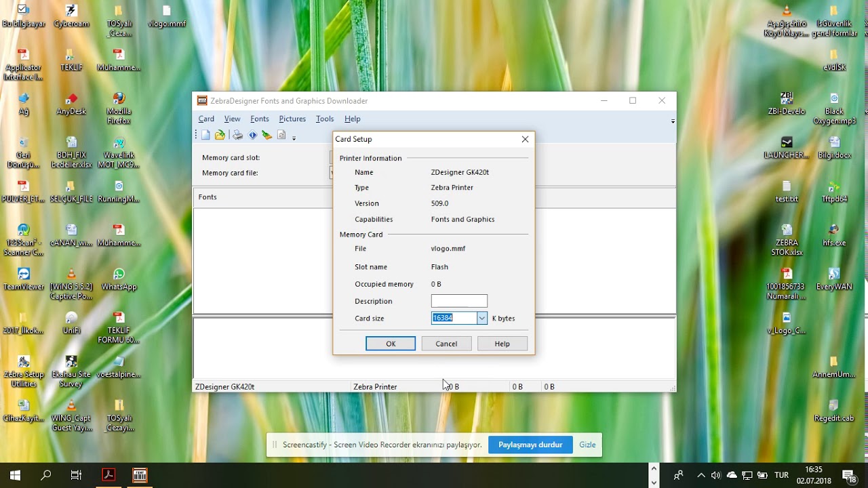This screenshot has width=868, height=488.
Task: Click Cancel in Card Setup
Action: tap(446, 344)
